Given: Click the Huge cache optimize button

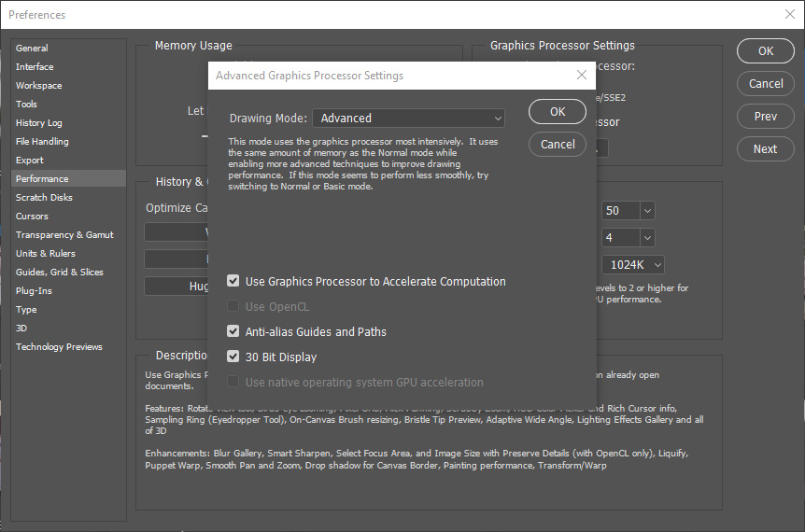Looking at the screenshot, I should pyautogui.click(x=177, y=286).
